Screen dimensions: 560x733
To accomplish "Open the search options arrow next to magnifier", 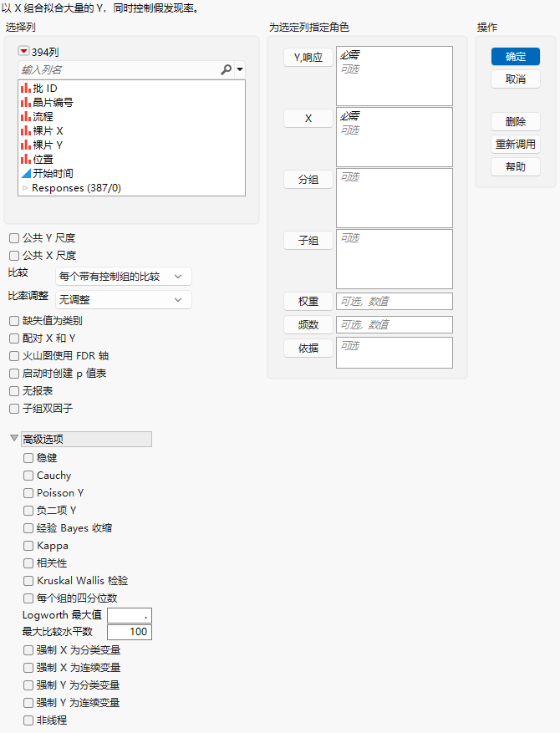I will 240,69.
